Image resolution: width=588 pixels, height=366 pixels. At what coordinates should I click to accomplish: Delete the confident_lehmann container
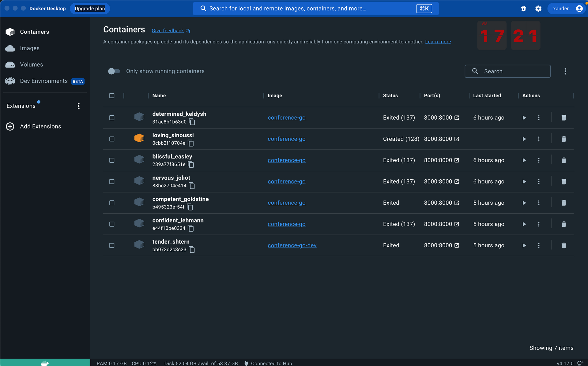tap(563, 224)
